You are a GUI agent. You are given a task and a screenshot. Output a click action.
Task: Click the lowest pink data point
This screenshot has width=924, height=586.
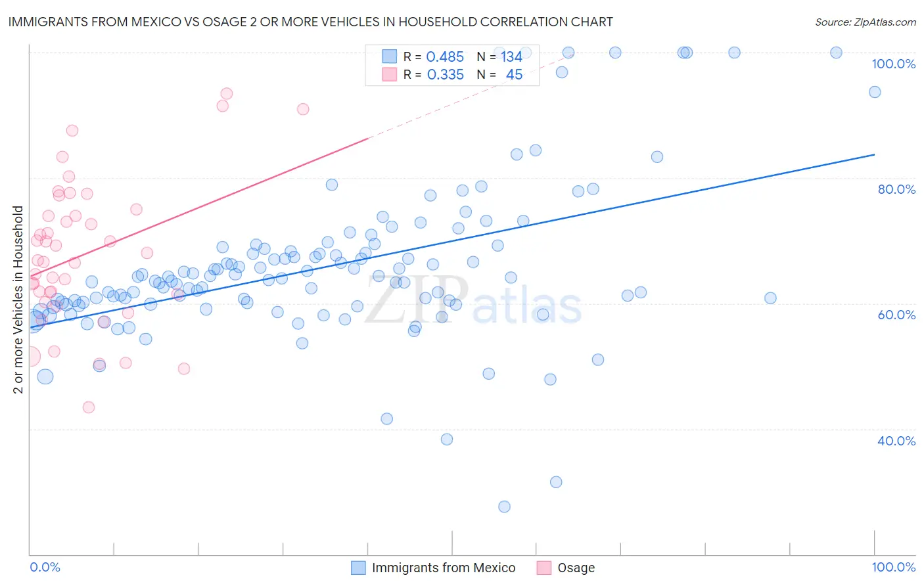tap(89, 407)
